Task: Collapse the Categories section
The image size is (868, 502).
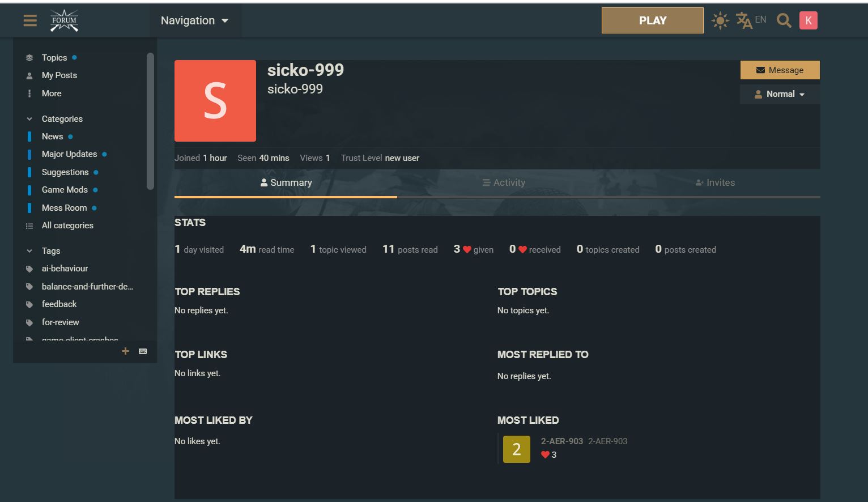Action: (x=29, y=119)
